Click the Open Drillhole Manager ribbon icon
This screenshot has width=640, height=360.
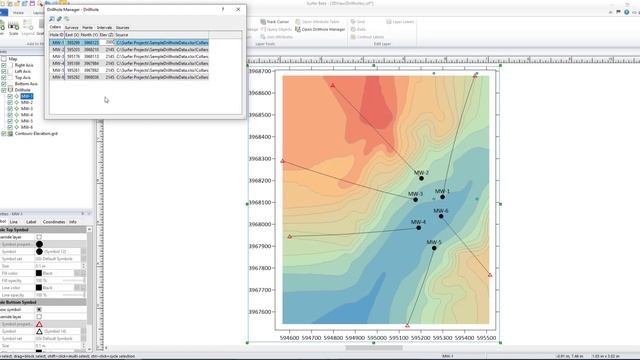coord(298,29)
